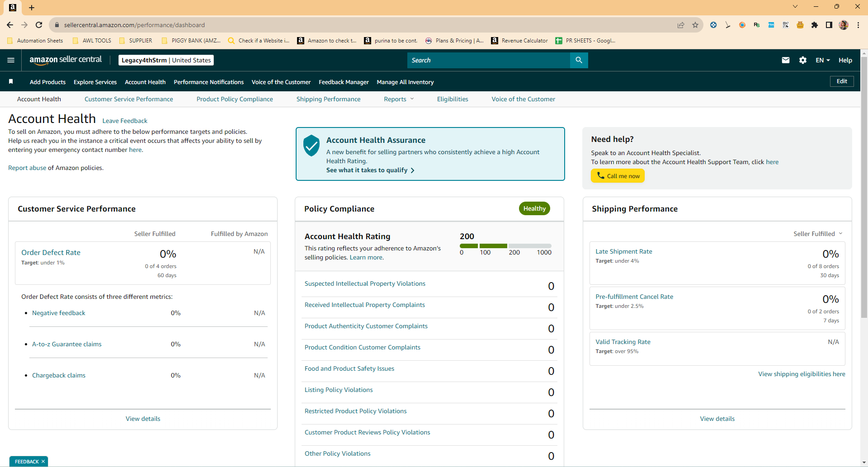This screenshot has width=868, height=467.
Task: Open the Negative feedback metric link
Action: (58, 313)
